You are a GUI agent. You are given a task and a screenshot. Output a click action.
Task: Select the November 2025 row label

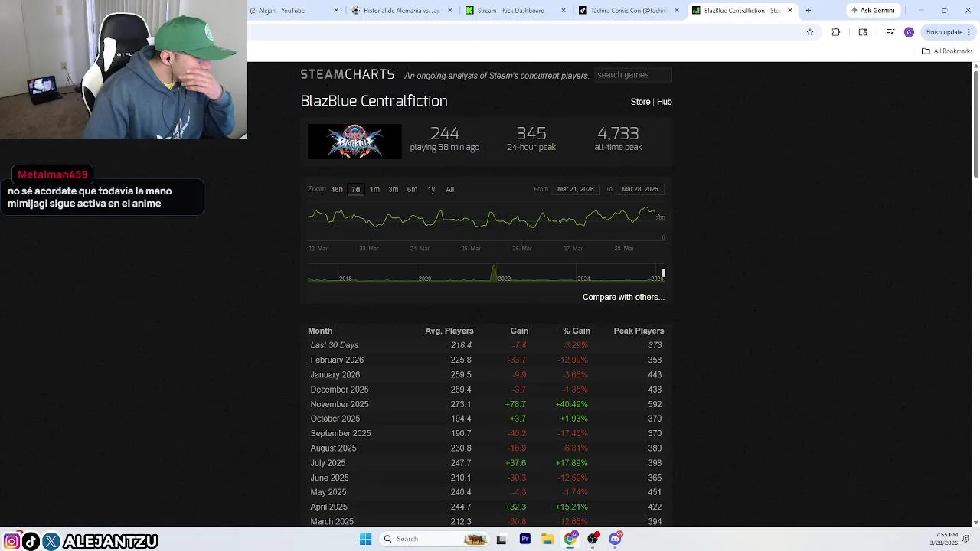tap(339, 404)
